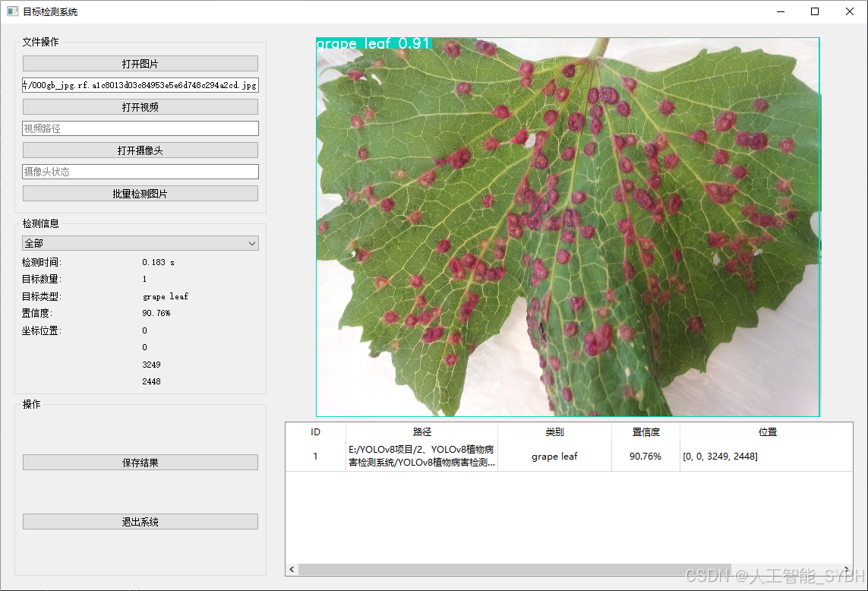
Task: Select the ID column header
Action: 316,432
